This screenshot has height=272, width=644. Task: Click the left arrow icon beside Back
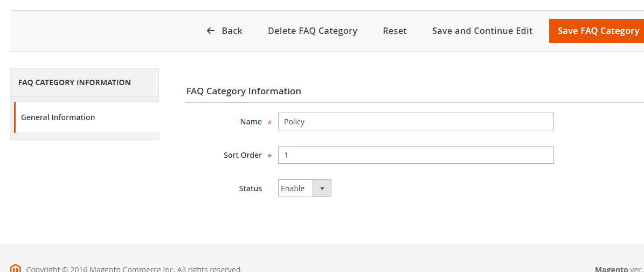click(x=211, y=31)
